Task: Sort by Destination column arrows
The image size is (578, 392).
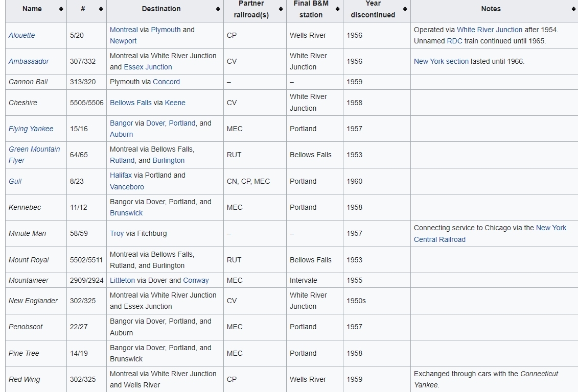Action: (x=218, y=9)
